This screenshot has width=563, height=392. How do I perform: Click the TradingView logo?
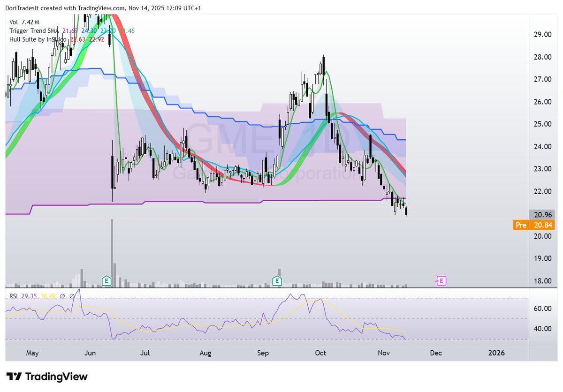tap(47, 376)
